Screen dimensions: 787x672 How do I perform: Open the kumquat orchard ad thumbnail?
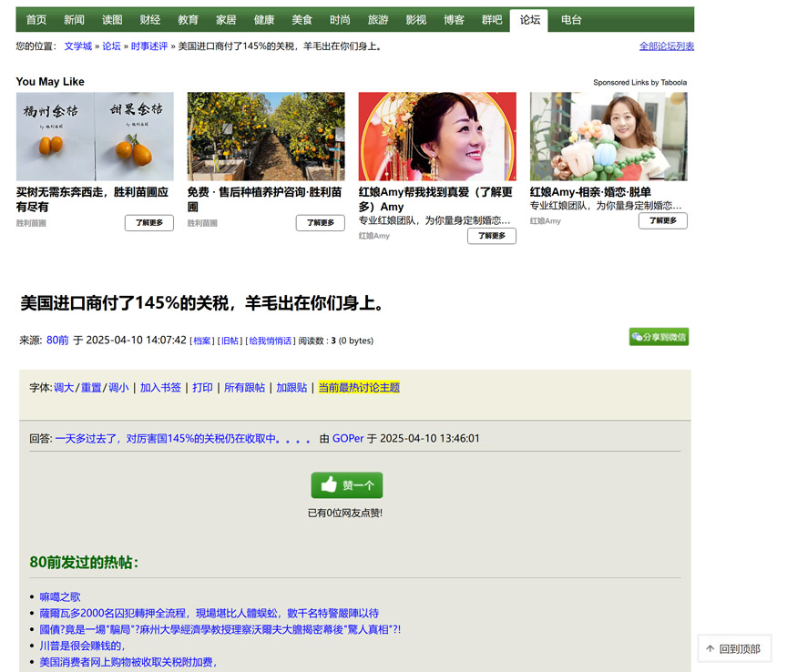266,137
